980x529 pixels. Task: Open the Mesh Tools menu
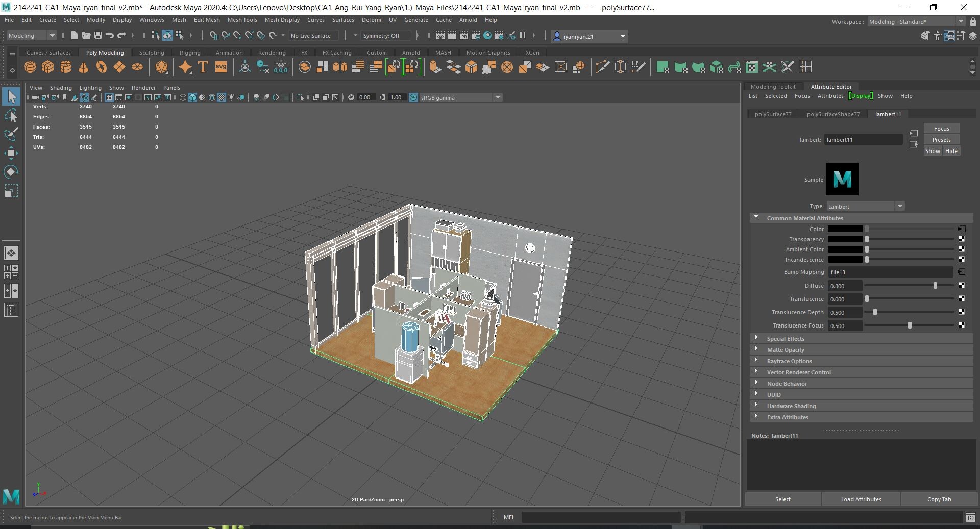(x=242, y=20)
